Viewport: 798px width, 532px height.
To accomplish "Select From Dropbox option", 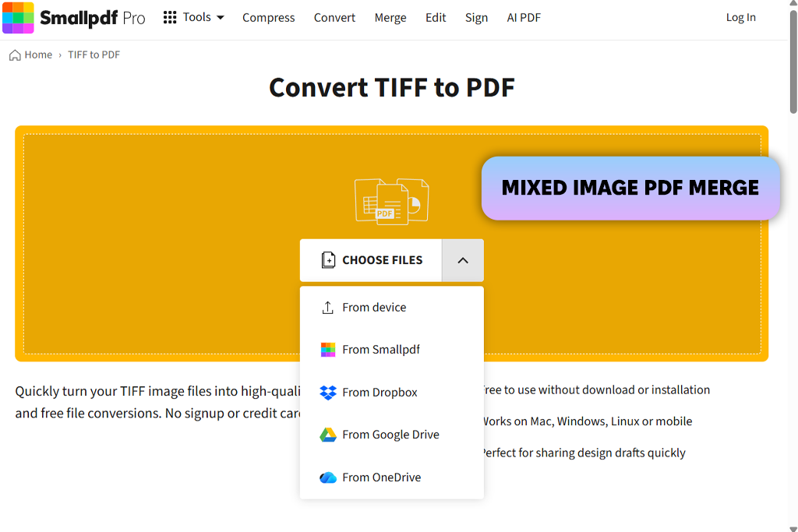I will [x=392, y=393].
